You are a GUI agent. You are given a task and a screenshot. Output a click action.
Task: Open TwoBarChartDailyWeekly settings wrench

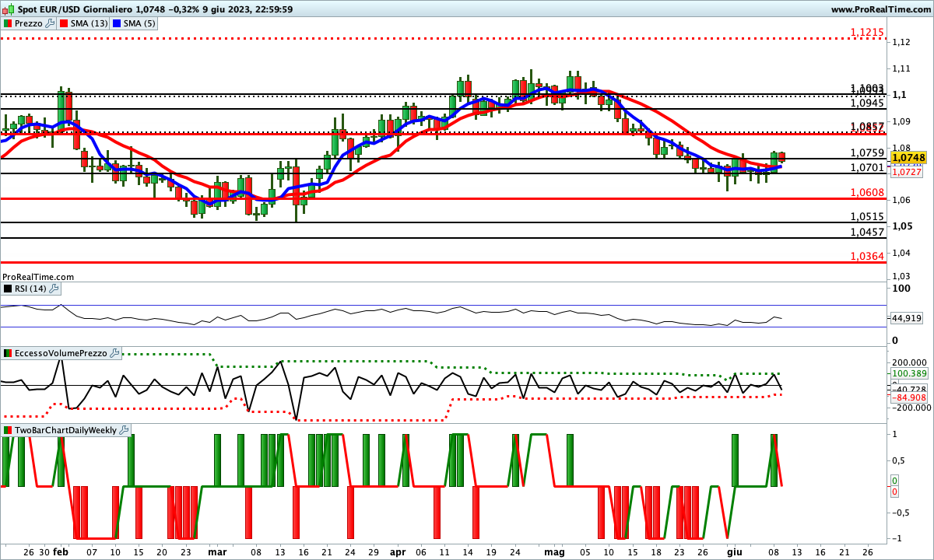click(125, 430)
